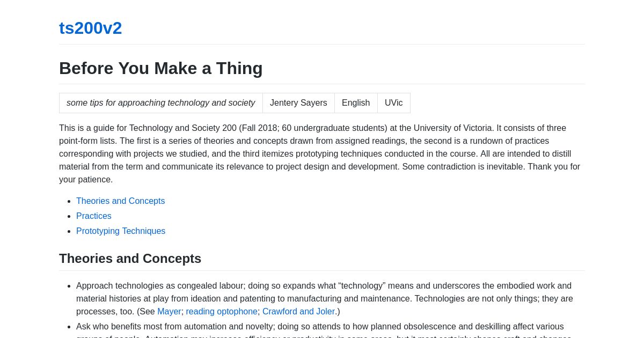Image resolution: width=644 pixels, height=338 pixels.
Task: Go to the Prototyping Techniques link
Action: tap(121, 231)
